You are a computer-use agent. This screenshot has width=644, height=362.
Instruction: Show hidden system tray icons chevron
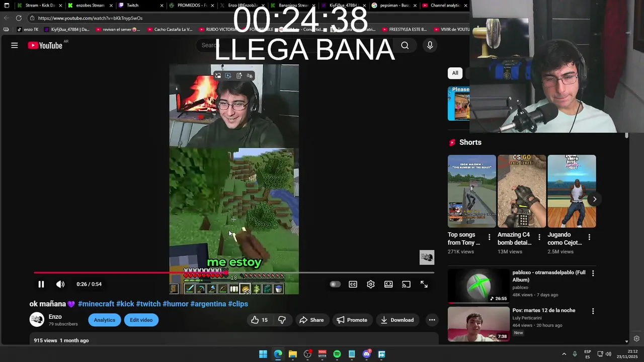click(564, 354)
